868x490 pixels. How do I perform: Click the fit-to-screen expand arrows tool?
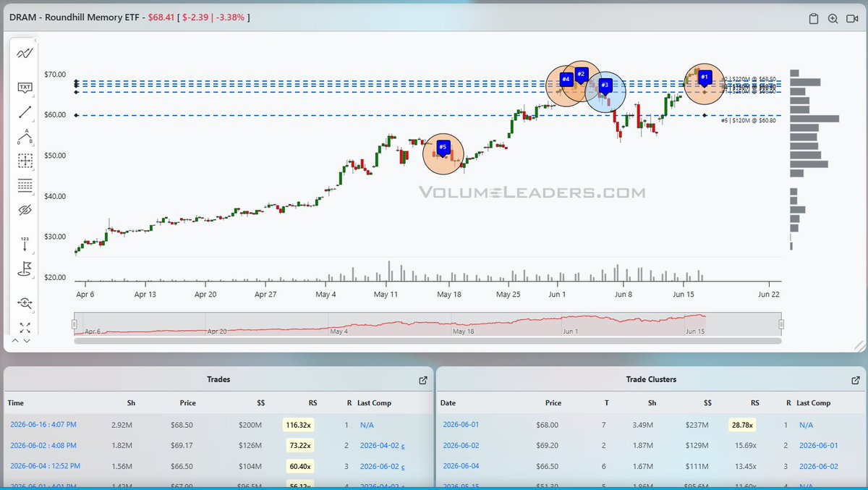tap(25, 327)
